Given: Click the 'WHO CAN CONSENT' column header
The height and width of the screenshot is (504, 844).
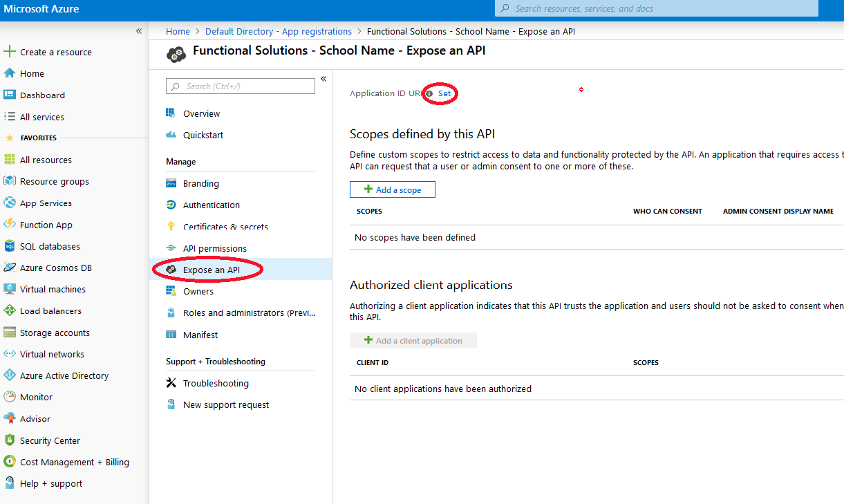Looking at the screenshot, I should [668, 211].
